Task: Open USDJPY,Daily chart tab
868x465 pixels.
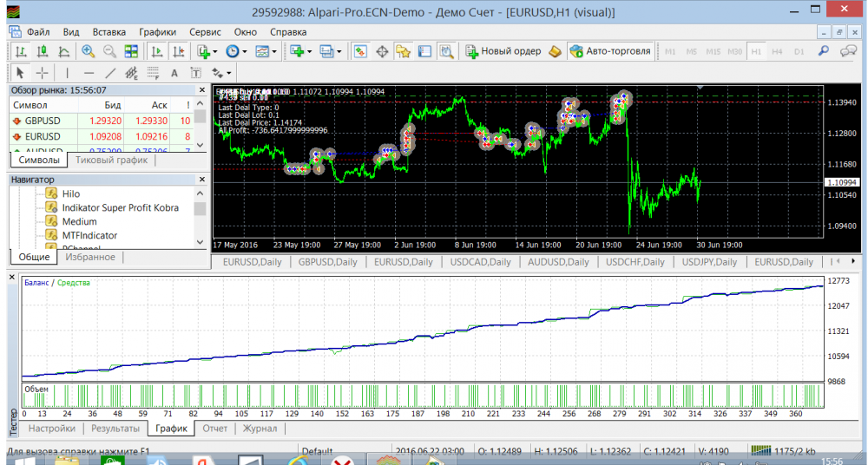Action: click(709, 262)
